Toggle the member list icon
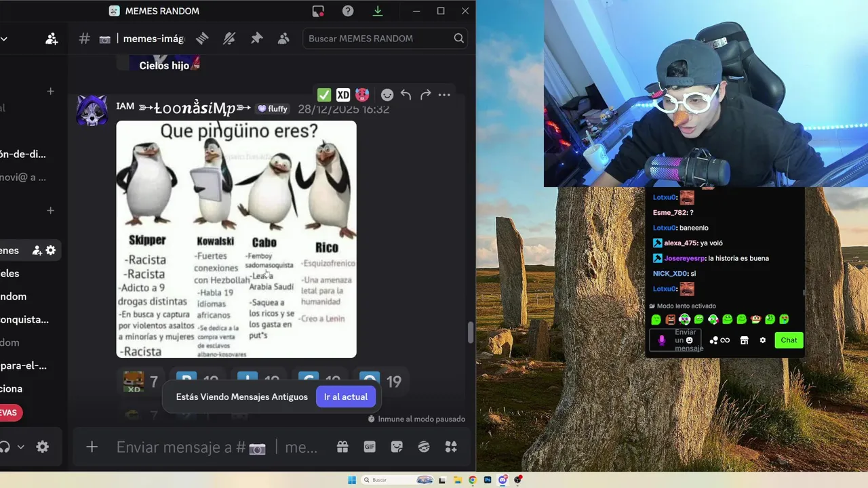 coord(283,39)
